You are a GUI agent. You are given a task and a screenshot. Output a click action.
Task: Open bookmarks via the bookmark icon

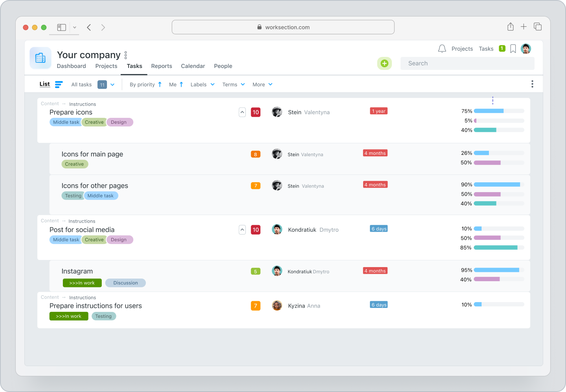513,48
